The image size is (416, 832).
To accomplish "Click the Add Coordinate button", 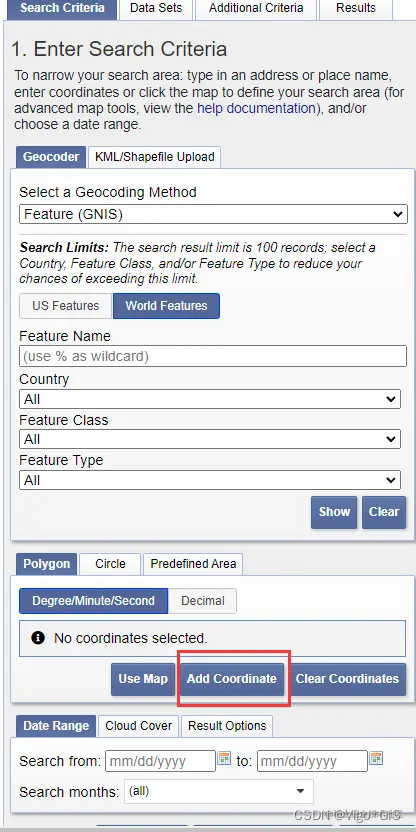I will coord(232,679).
